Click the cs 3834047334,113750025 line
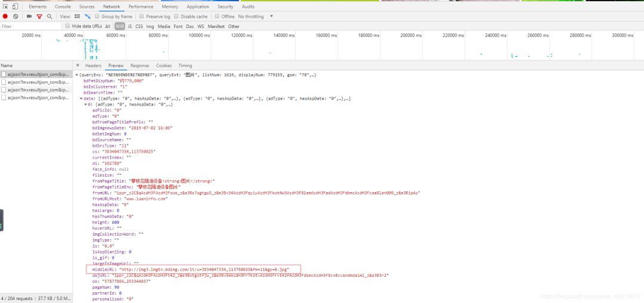 pyautogui.click(x=123, y=151)
